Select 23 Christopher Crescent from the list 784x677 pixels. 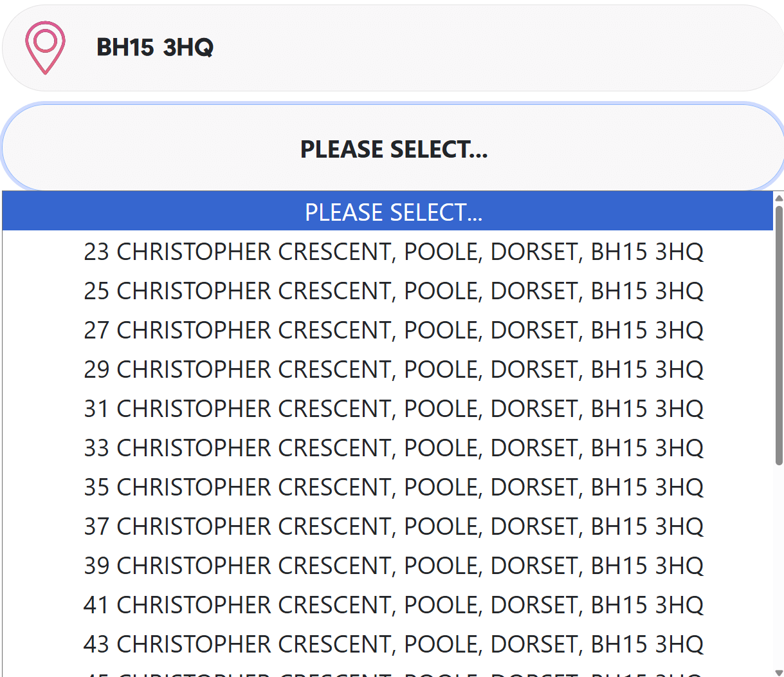click(392, 251)
